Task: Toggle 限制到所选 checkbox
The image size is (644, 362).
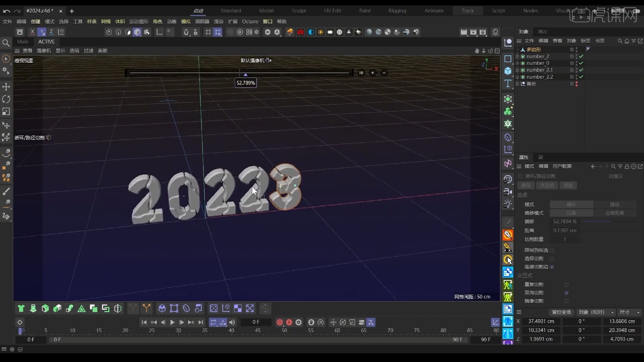Action: (x=552, y=250)
